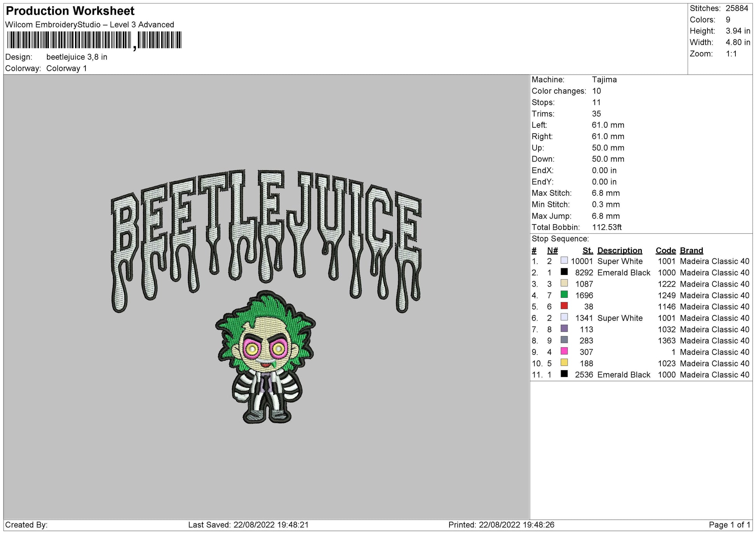Screen dimensions: 756x534
Task: Click the "St." column header
Action: click(x=588, y=250)
